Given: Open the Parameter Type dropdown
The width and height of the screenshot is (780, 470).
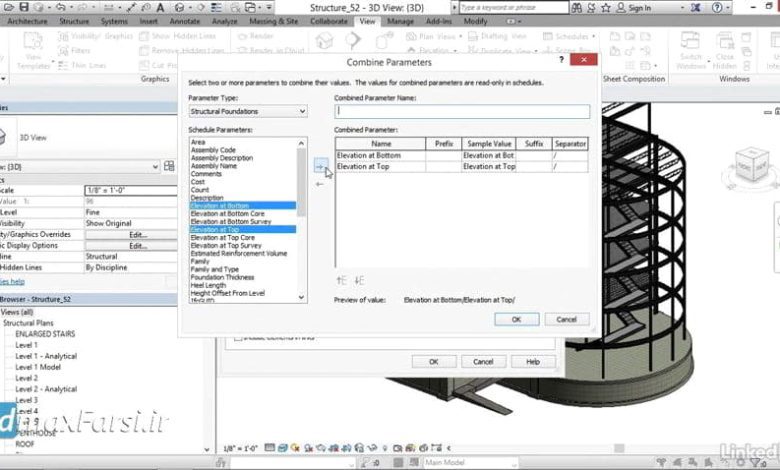Looking at the screenshot, I should click(247, 111).
